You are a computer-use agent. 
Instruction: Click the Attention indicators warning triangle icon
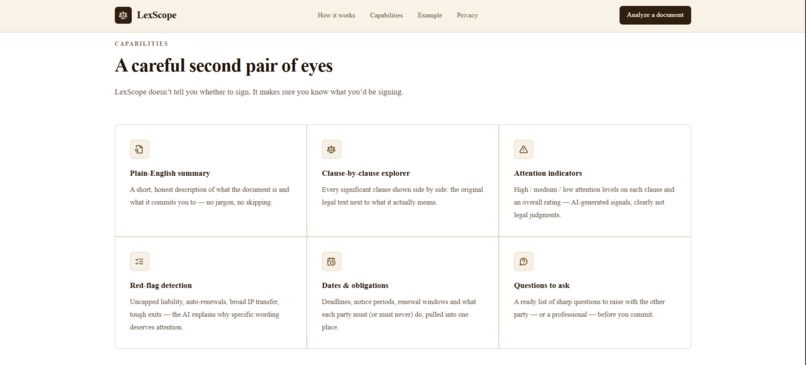coord(523,149)
